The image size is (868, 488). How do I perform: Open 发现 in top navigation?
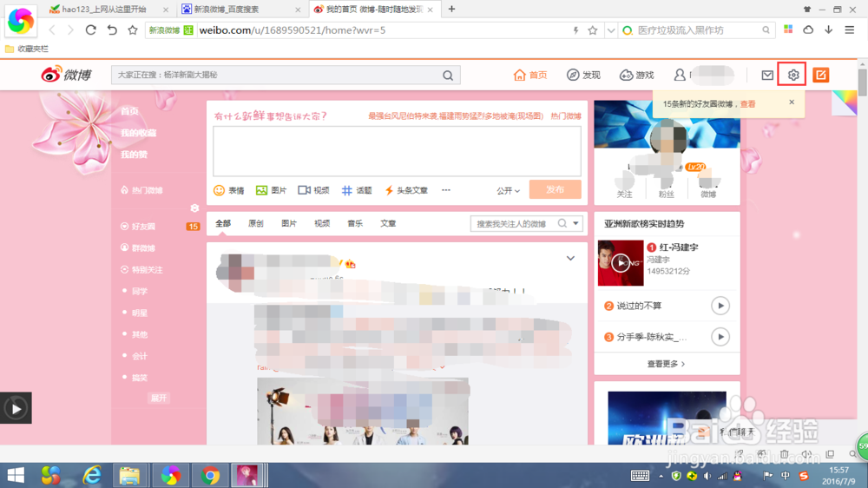[583, 75]
